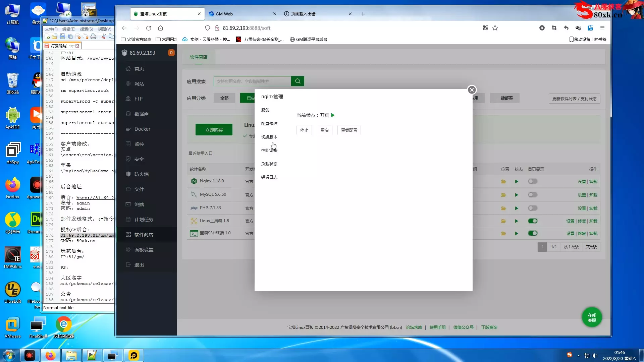This screenshot has height=362, width=644.
Task: Close the nginx管理 dialog
Action: tap(472, 90)
